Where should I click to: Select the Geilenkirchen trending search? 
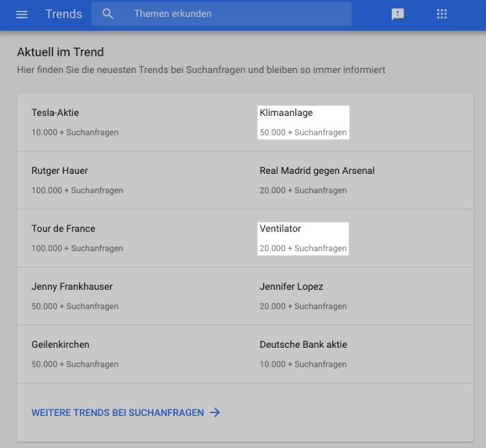[60, 345]
